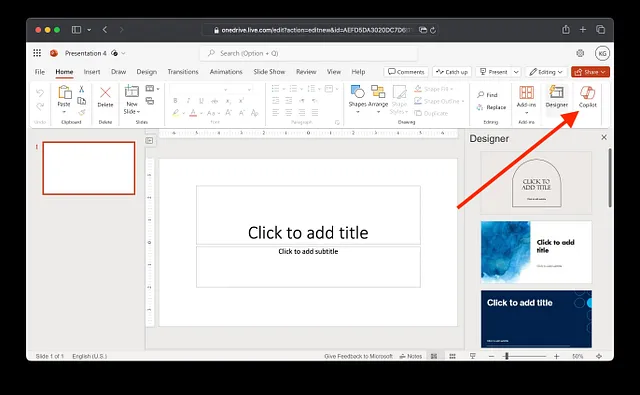Click the zoom slider in status bar
Viewport: 640px width, 395px height.
pyautogui.click(x=524, y=356)
